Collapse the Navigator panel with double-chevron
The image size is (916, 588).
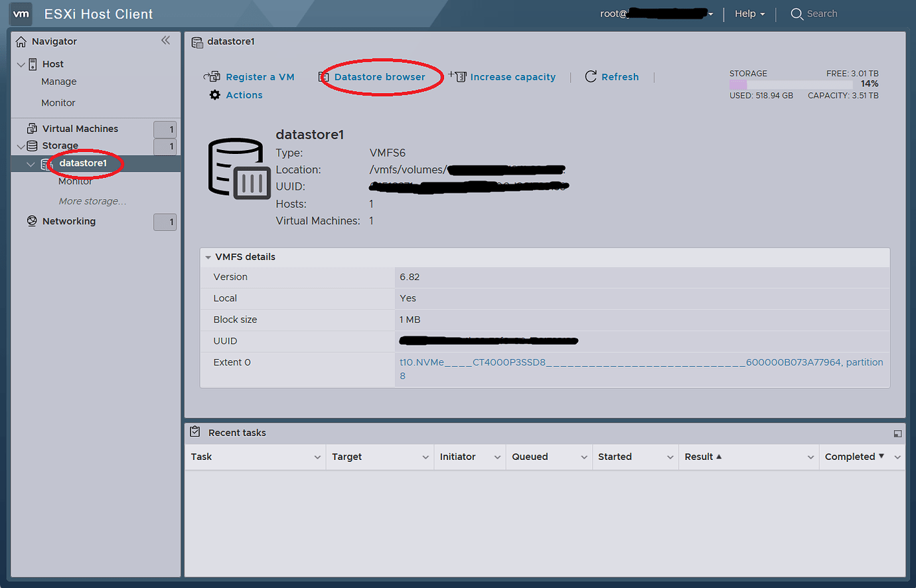[165, 40]
